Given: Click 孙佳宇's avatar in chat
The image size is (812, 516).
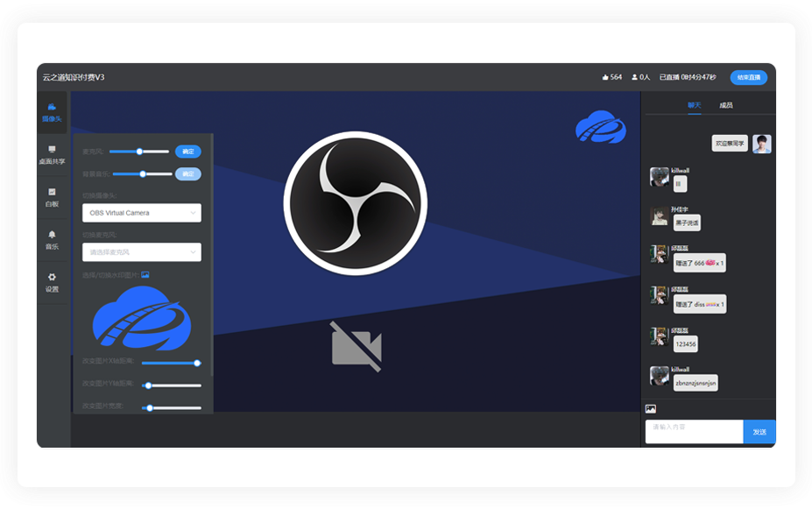Looking at the screenshot, I should [660, 216].
